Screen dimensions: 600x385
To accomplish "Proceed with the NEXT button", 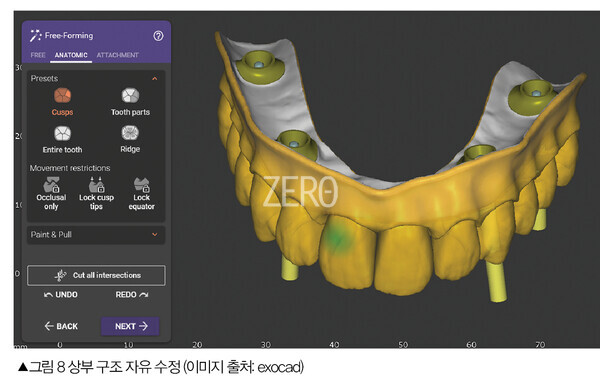I will tap(130, 326).
